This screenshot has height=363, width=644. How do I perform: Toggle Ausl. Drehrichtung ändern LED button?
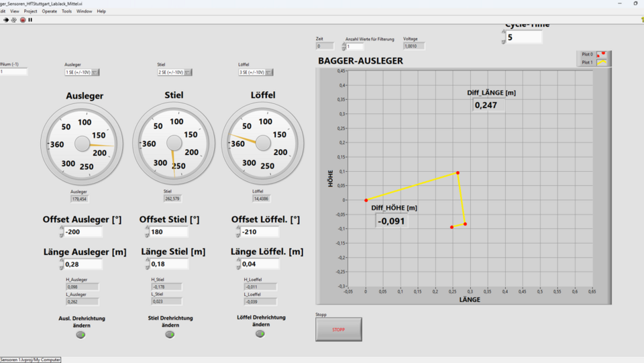coord(81,335)
